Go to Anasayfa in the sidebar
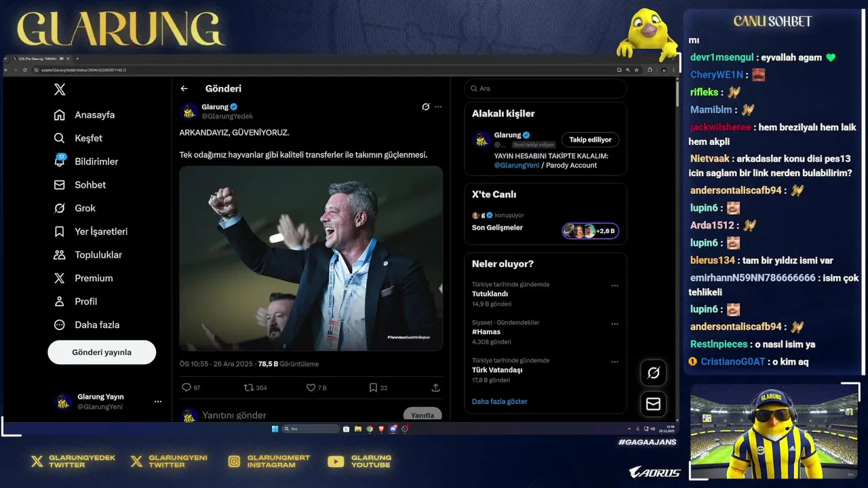The width and height of the screenshot is (868, 488). 84,115
